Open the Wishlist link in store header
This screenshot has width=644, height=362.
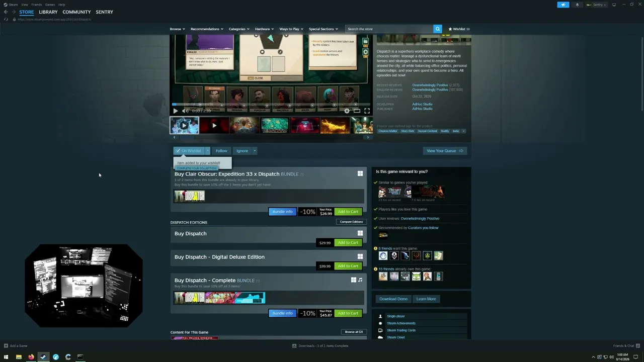pyautogui.click(x=459, y=29)
